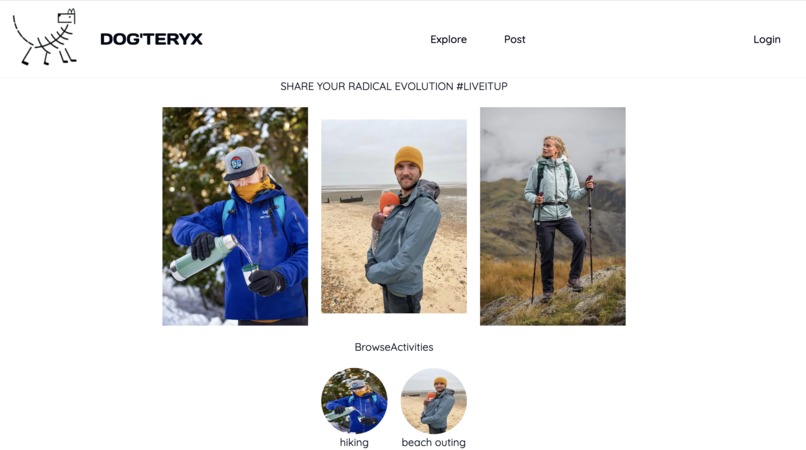This screenshot has height=450, width=806.
Task: Go to the Explore menu item
Action: pyautogui.click(x=448, y=40)
